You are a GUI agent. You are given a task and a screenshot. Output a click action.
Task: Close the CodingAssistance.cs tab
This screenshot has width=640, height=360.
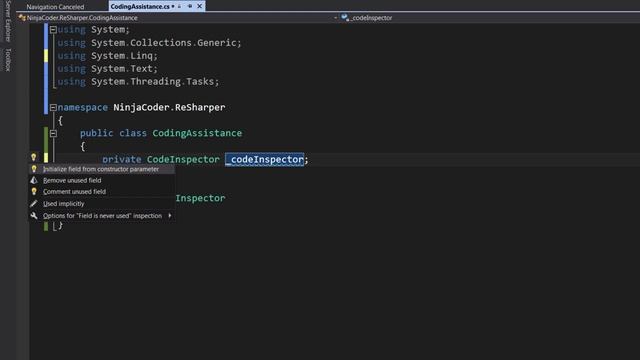click(x=200, y=6)
